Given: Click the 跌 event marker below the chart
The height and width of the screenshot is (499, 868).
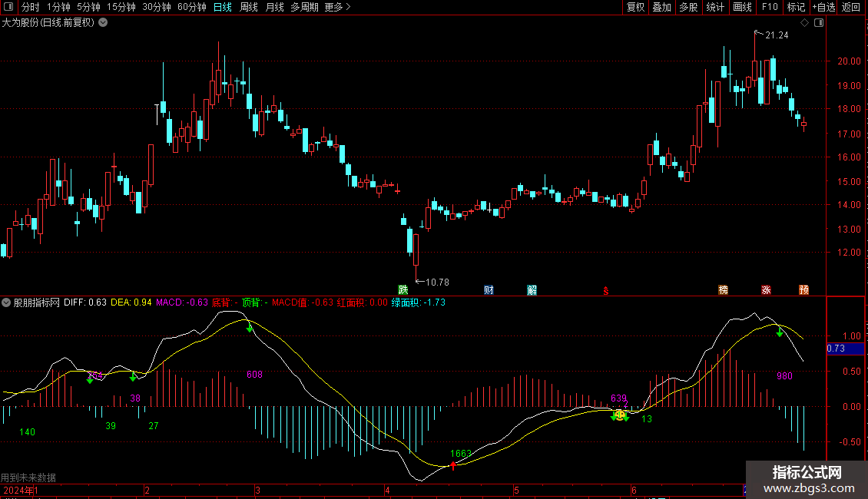Looking at the screenshot, I should [x=403, y=290].
